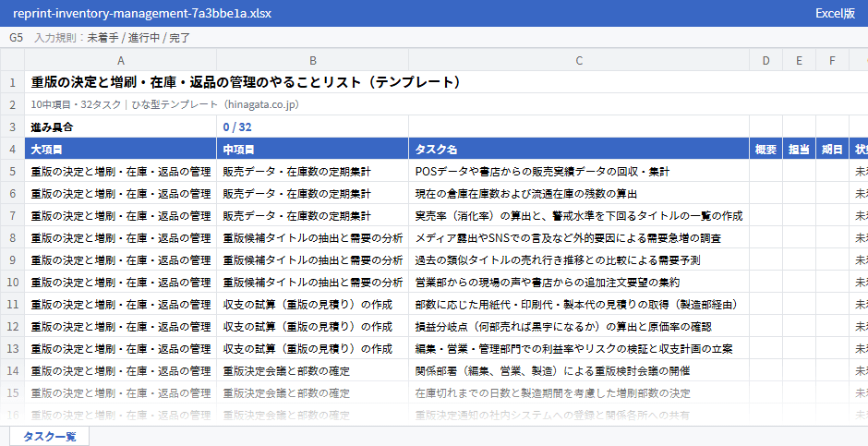868x446 pixels.
Task: Click cell 損益分岐点 task
Action: pyautogui.click(x=579, y=326)
